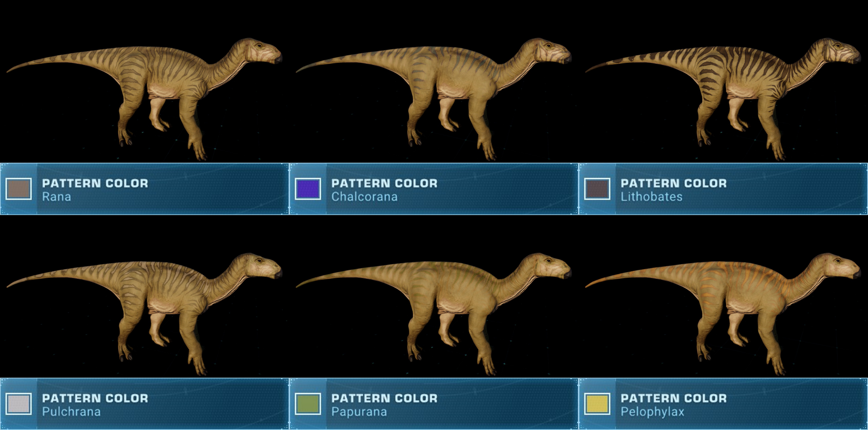Click the Pattern Color heading above Pulchrana
The width and height of the screenshot is (868, 430).
[95, 398]
